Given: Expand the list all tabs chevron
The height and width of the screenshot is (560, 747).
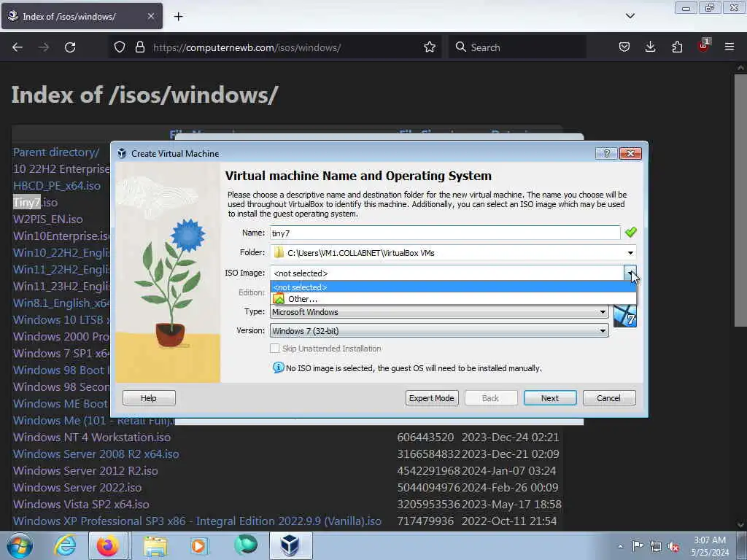Looking at the screenshot, I should point(630,16).
